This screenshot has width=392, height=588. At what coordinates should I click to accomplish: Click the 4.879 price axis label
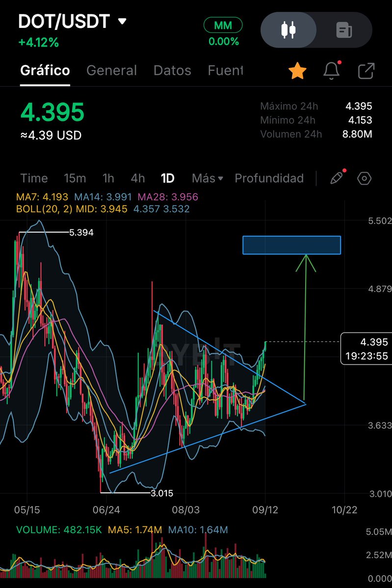tap(380, 289)
